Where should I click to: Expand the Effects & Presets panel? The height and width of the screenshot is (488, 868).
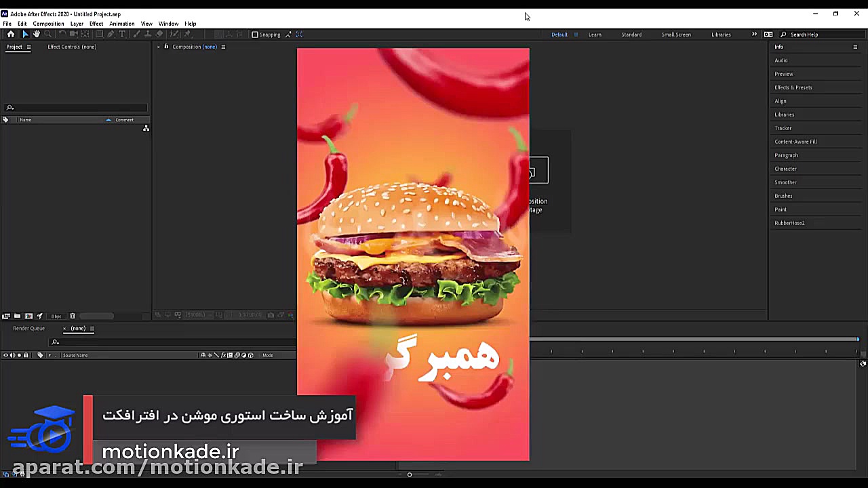coord(793,87)
